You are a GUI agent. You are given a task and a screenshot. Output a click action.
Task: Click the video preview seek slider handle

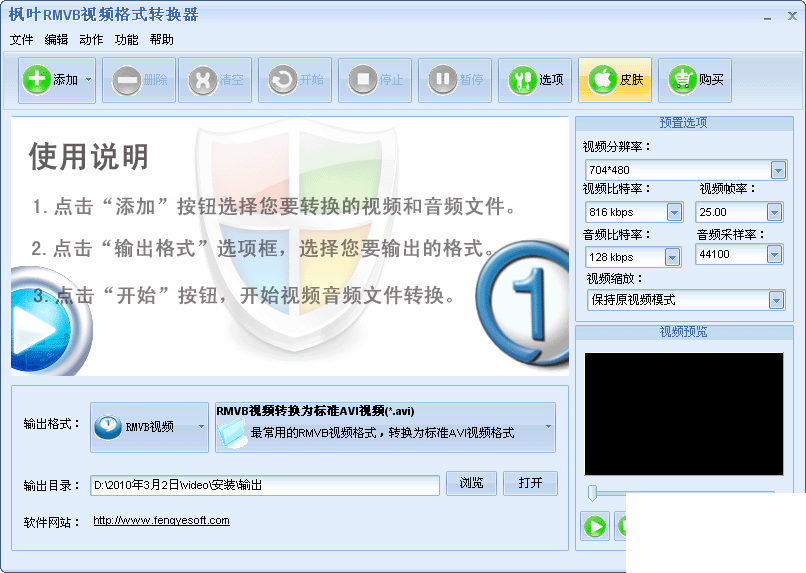pyautogui.click(x=592, y=492)
